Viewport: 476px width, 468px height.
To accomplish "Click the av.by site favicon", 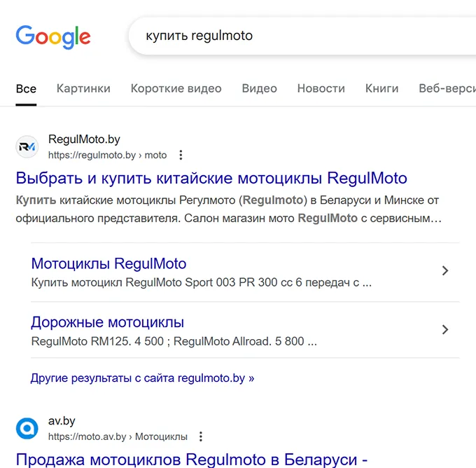I will (27, 428).
